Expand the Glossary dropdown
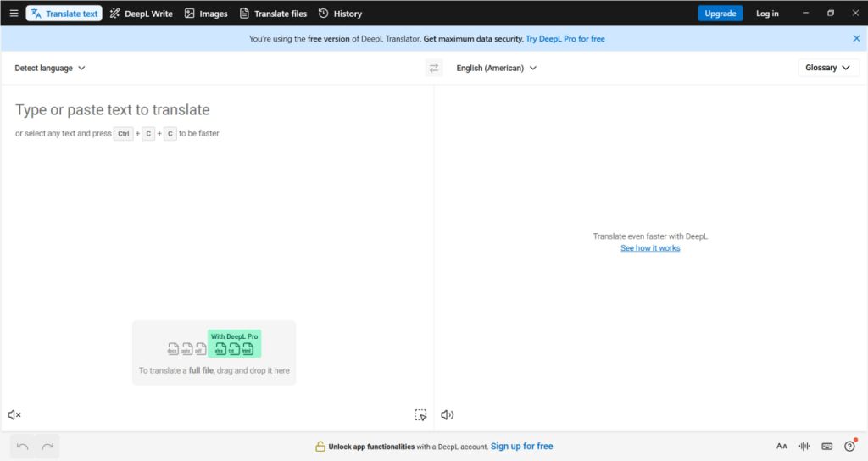868x461 pixels. [x=828, y=68]
